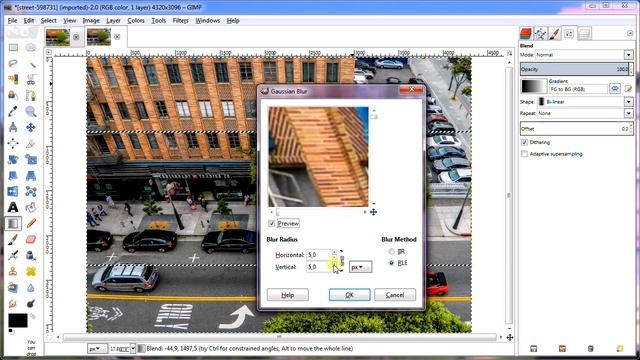Select the Measure compass tool
Screen dimensions: 640x360
pyautogui.click(x=13, y=127)
